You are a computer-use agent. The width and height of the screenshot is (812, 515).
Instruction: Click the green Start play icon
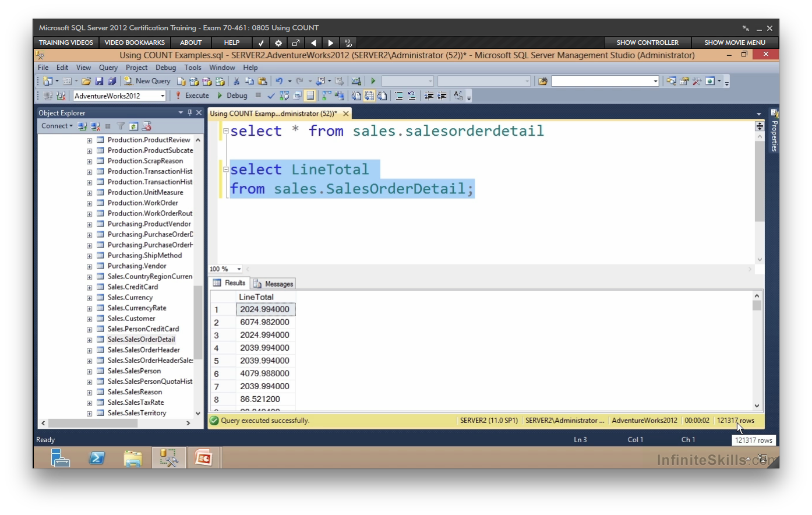pos(373,81)
